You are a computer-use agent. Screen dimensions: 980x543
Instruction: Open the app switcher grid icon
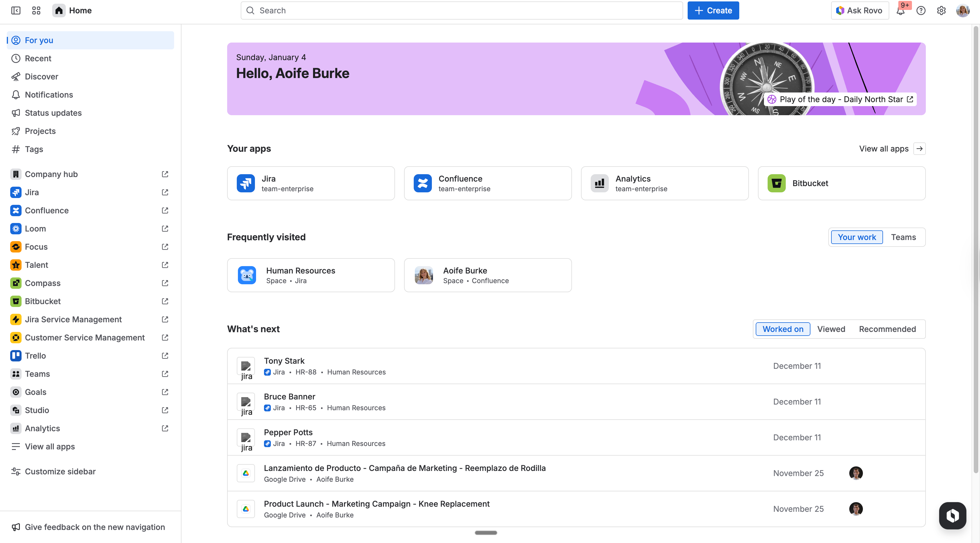[36, 10]
